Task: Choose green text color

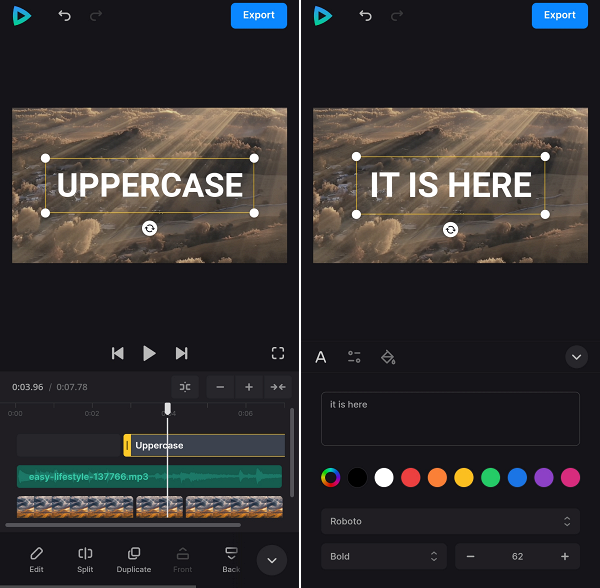Action: 491,477
